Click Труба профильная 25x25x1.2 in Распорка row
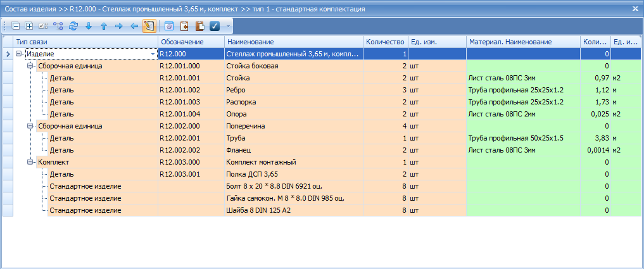644x269 pixels. (x=523, y=102)
